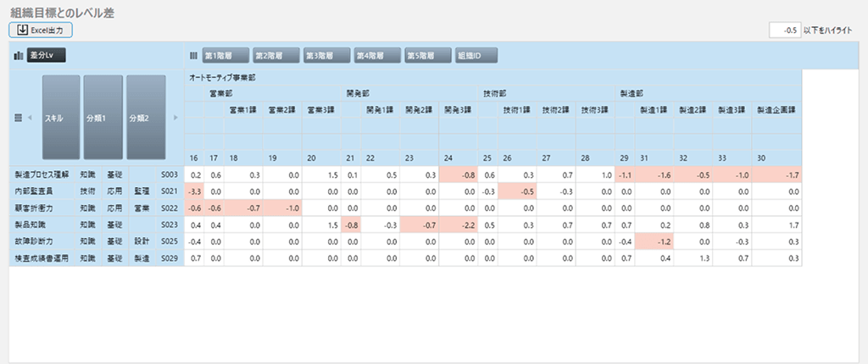Viewport: 868px width, 364px height.
Task: Click the 第2階層 column field button
Action: click(x=275, y=56)
